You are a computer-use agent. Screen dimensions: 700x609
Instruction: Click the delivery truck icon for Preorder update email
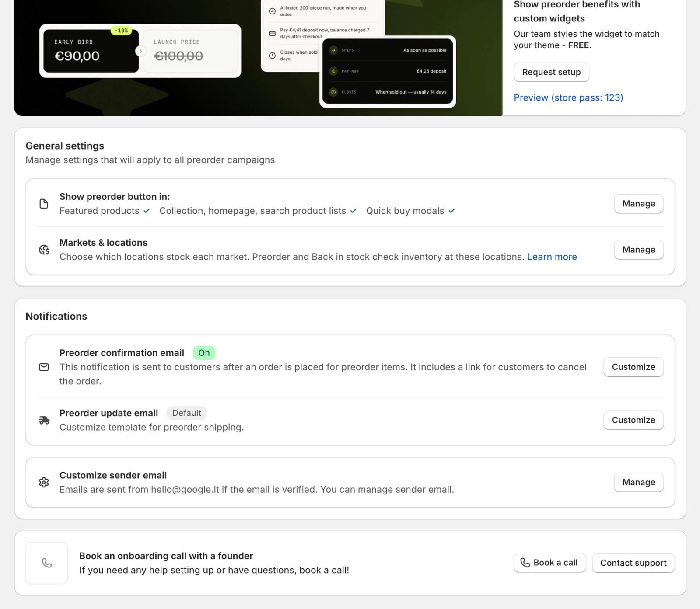coord(44,420)
